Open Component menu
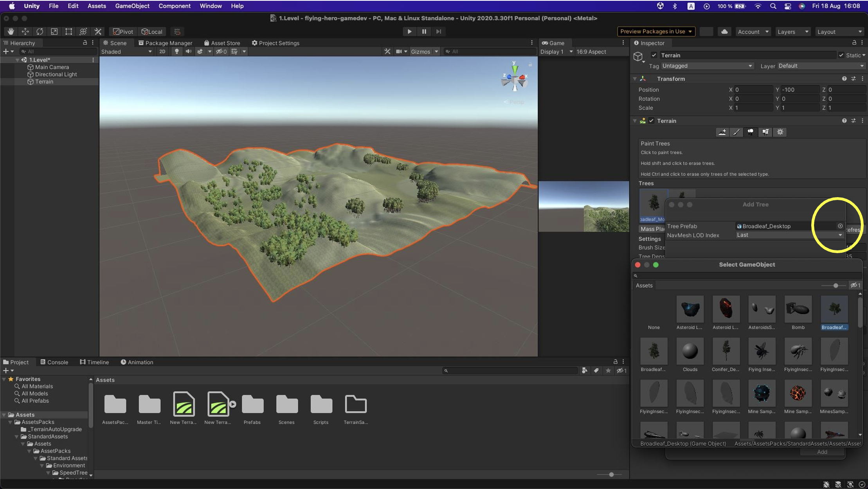The height and width of the screenshot is (489, 868). tap(175, 6)
